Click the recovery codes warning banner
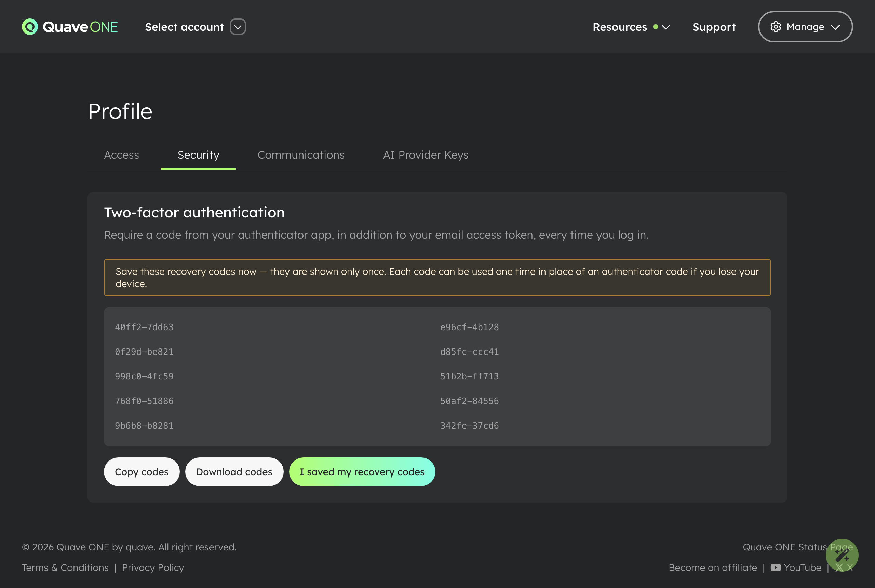This screenshot has height=588, width=875. pos(437,278)
